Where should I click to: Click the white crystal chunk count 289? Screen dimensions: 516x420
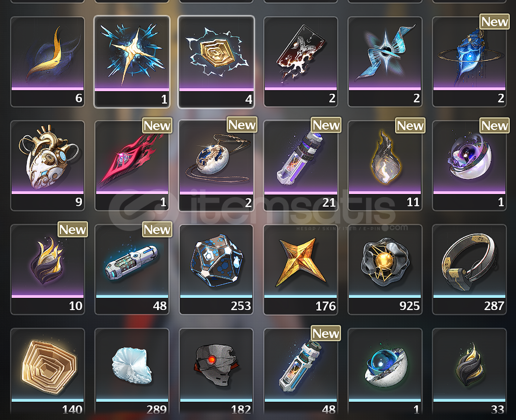pyautogui.click(x=132, y=372)
